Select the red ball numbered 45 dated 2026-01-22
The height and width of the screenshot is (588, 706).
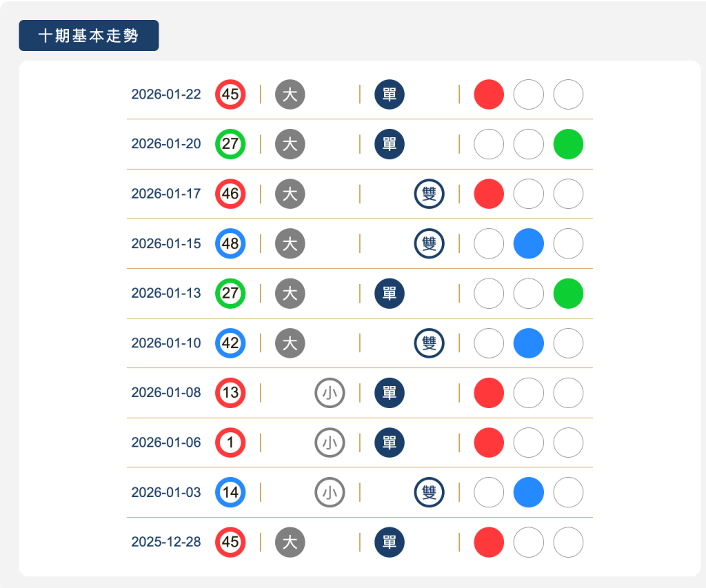coord(231,94)
